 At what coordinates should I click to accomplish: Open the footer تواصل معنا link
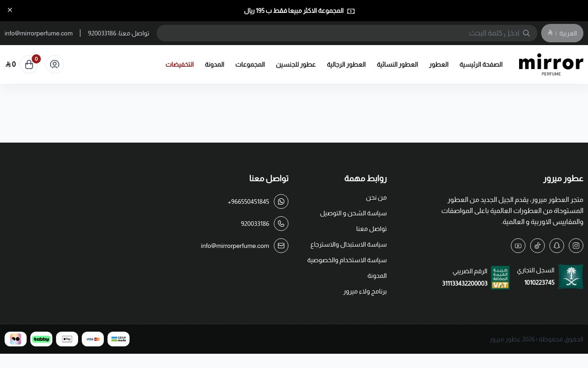[372, 229]
